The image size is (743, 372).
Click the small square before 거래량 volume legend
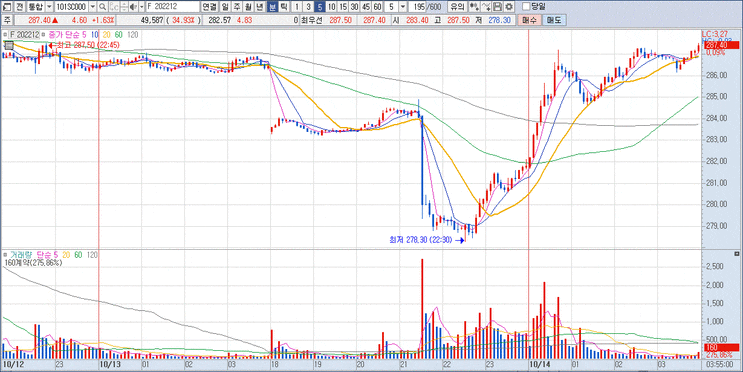click(x=5, y=255)
